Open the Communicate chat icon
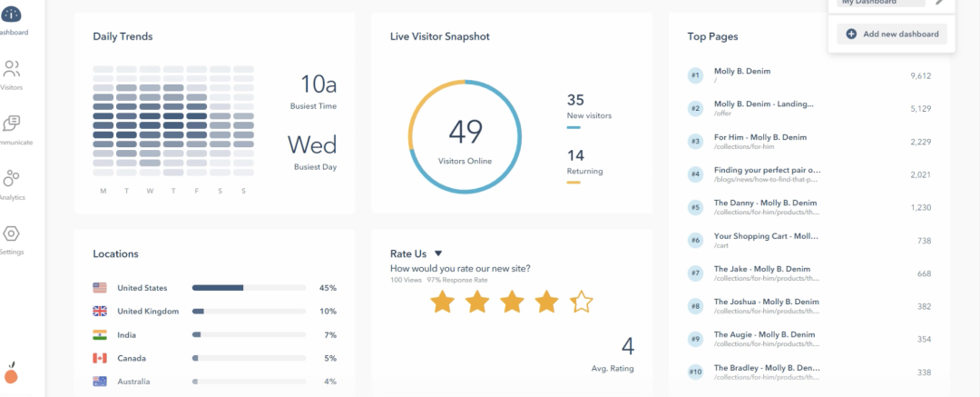Screen dimensions: 980x397 (12, 124)
